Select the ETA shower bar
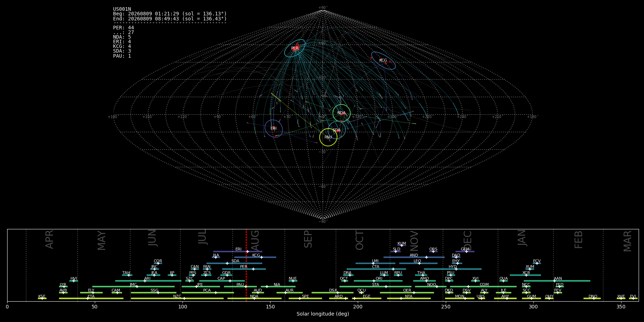This screenshot has width=644, height=322. coord(91,298)
